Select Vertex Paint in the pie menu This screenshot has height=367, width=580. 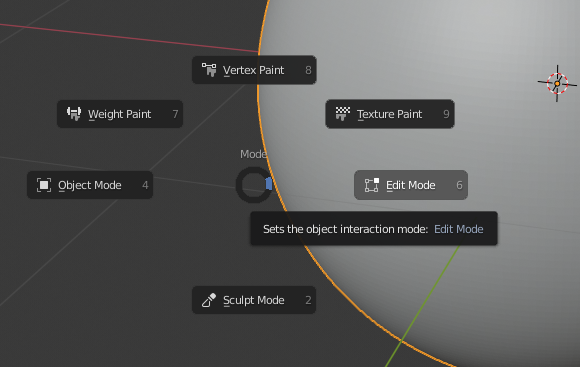pos(254,70)
